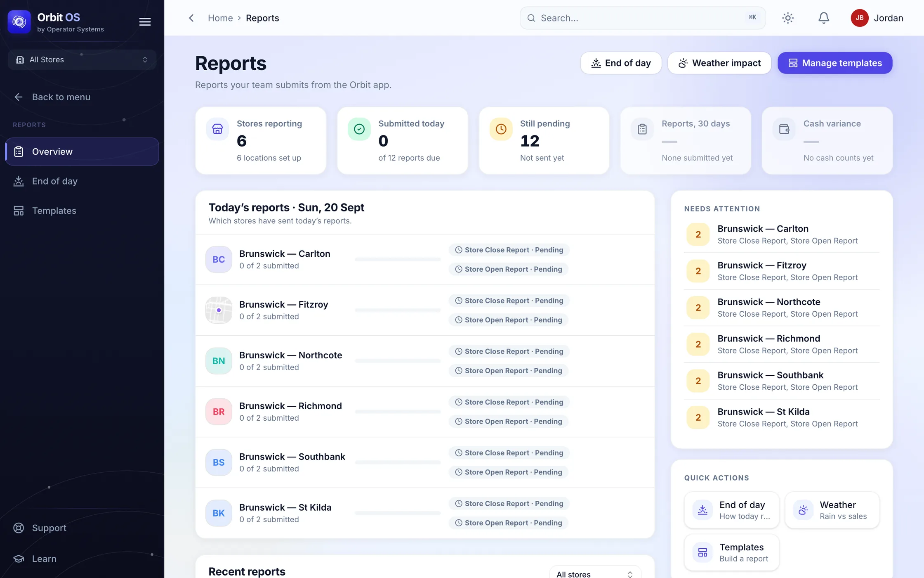
Task: Open Jordan's JB avatar menu
Action: [860, 18]
